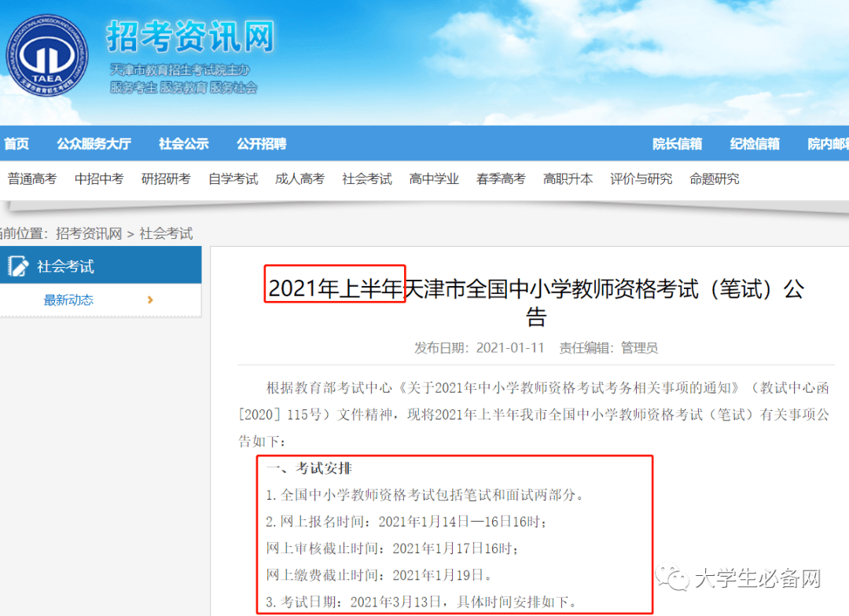
Task: Select 社会考试 in category bar
Action: [367, 179]
